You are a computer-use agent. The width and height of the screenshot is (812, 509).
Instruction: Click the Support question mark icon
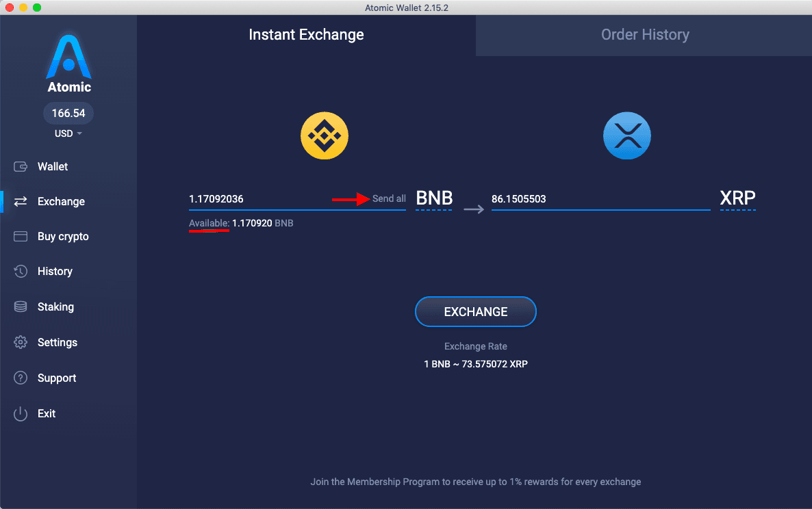(20, 378)
